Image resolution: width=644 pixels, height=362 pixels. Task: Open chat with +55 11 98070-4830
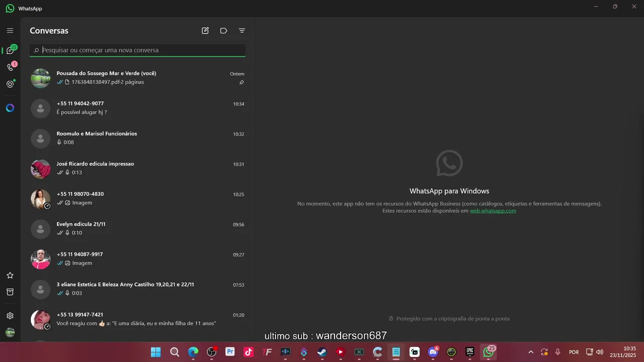137,199
